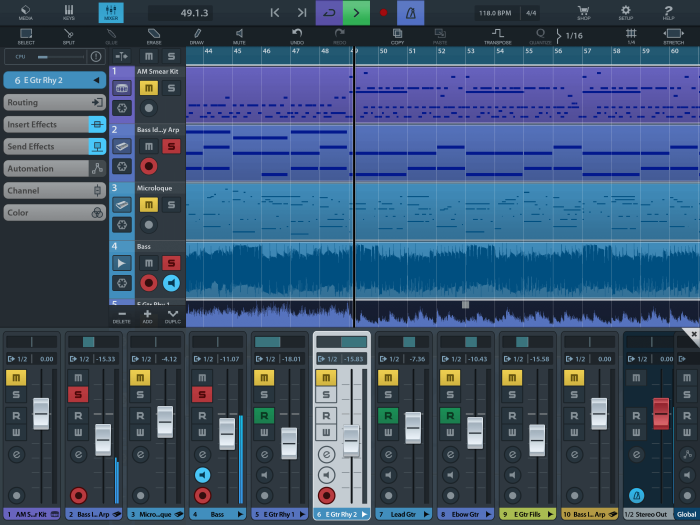Open the Transpose function

tap(498, 36)
